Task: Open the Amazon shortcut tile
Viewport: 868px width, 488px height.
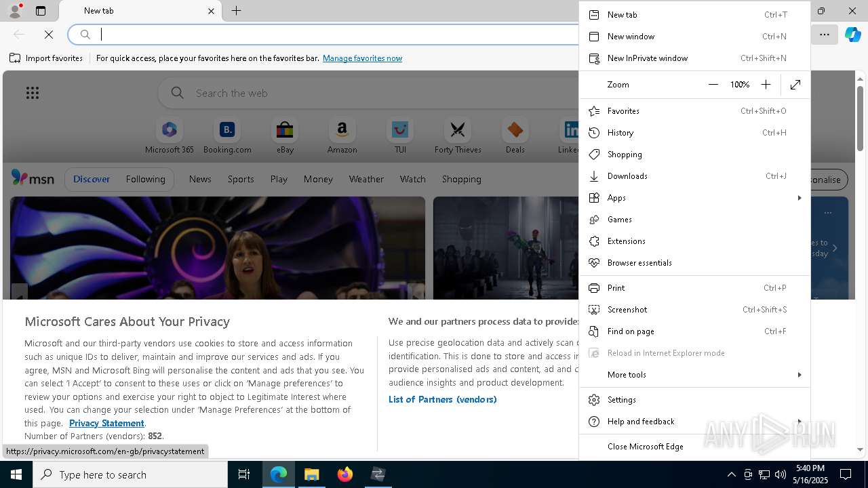Action: coord(342,136)
